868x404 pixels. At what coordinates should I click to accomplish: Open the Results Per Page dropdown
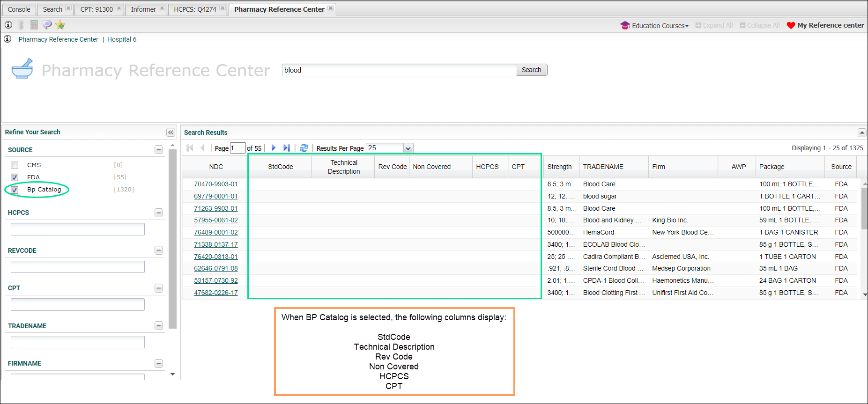[x=408, y=148]
